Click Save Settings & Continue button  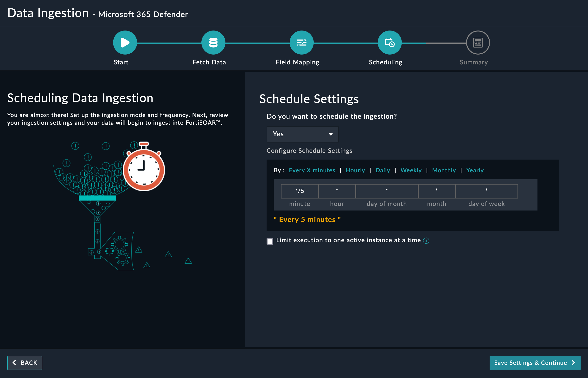pyautogui.click(x=535, y=363)
